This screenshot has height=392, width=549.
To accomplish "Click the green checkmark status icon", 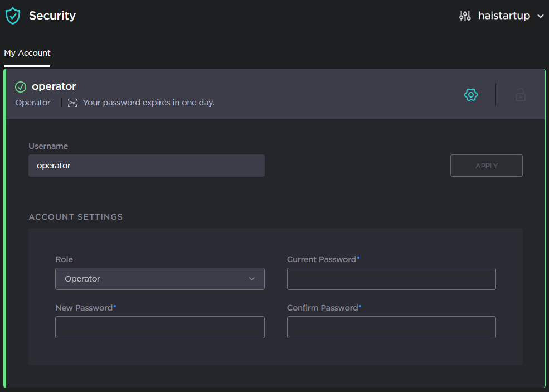I will click(21, 87).
